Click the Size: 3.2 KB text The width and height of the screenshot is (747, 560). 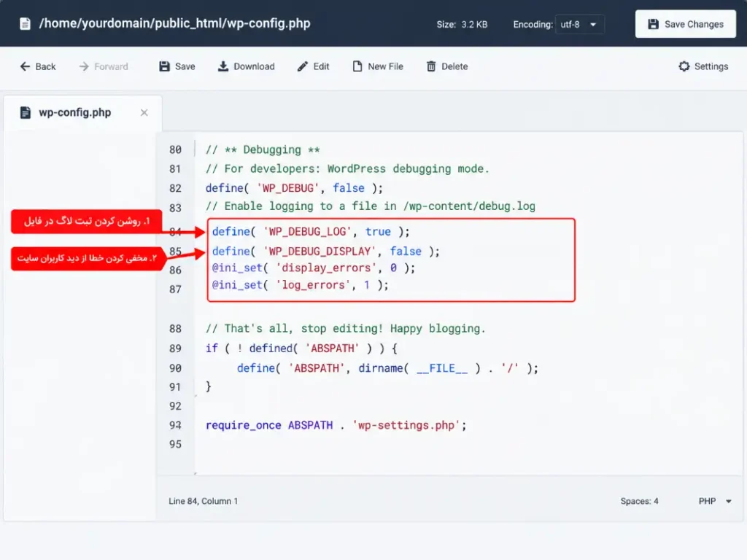tap(462, 24)
